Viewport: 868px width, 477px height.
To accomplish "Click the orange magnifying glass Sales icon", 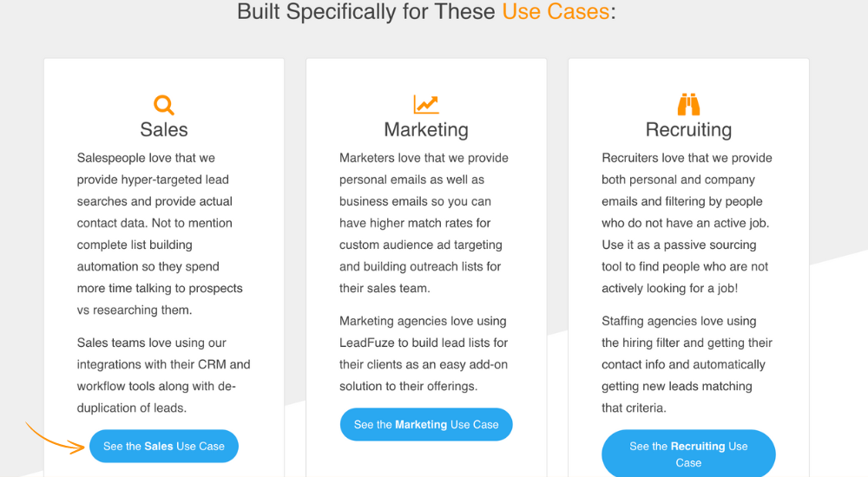I will click(x=164, y=105).
